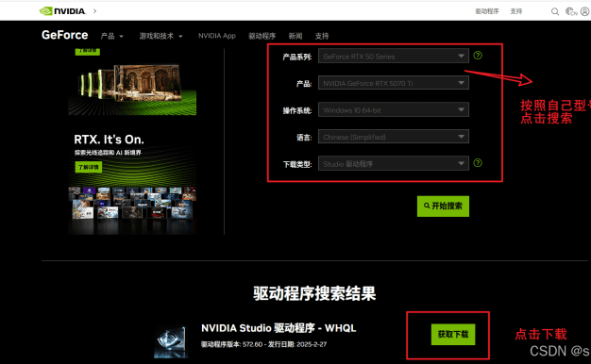Click the green 获取下载 button
The width and height of the screenshot is (591, 364).
[x=453, y=334]
